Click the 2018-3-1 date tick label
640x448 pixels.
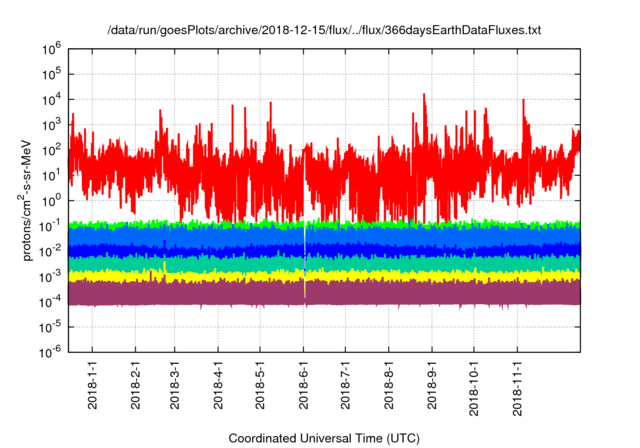pos(175,386)
